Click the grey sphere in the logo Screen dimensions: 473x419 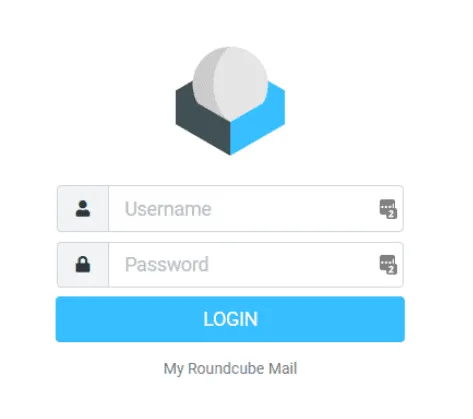click(x=230, y=83)
